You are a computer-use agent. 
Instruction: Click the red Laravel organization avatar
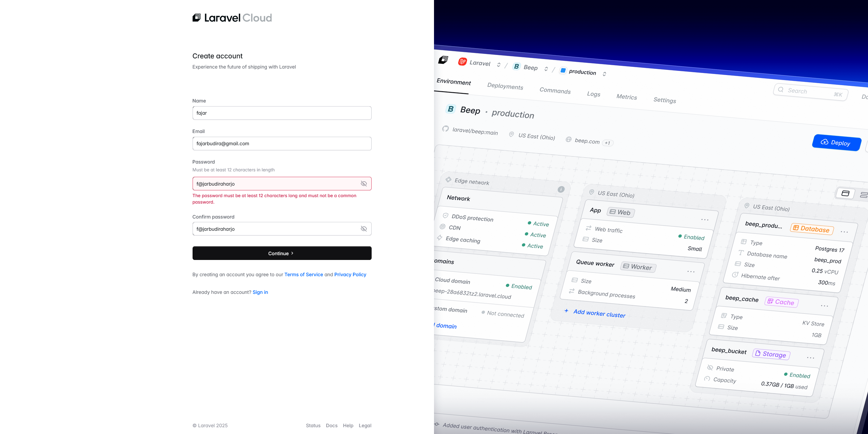[x=462, y=62]
